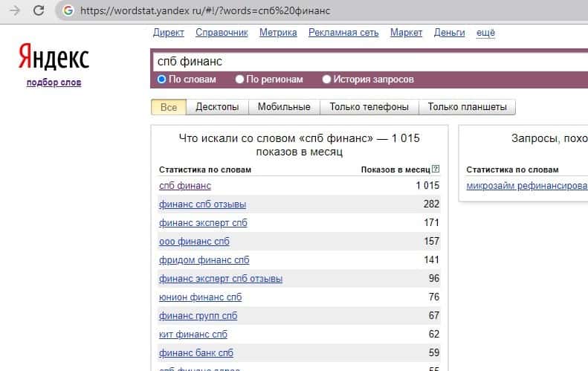The image size is (588, 371).
Task: Open the финанс групп спб query
Action: [x=198, y=316]
